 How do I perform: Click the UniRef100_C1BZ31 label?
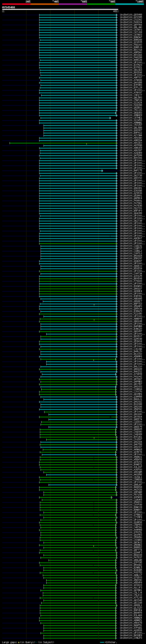pyautogui.click(x=131, y=246)
